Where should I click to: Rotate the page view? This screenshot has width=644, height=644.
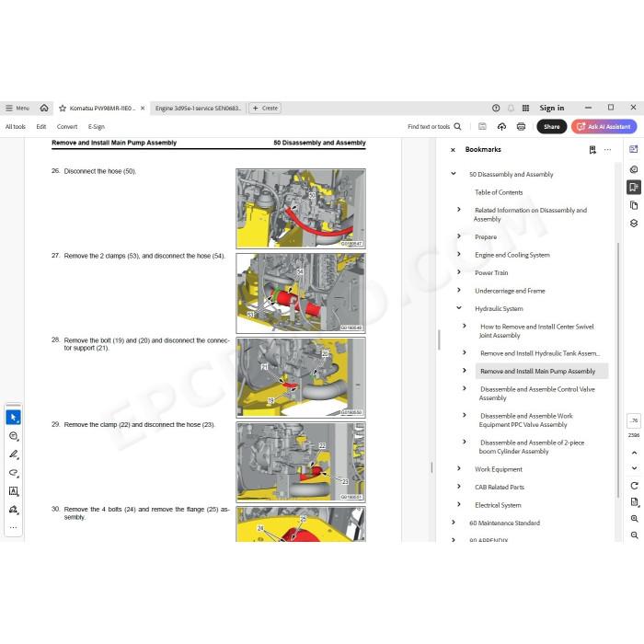(x=634, y=486)
